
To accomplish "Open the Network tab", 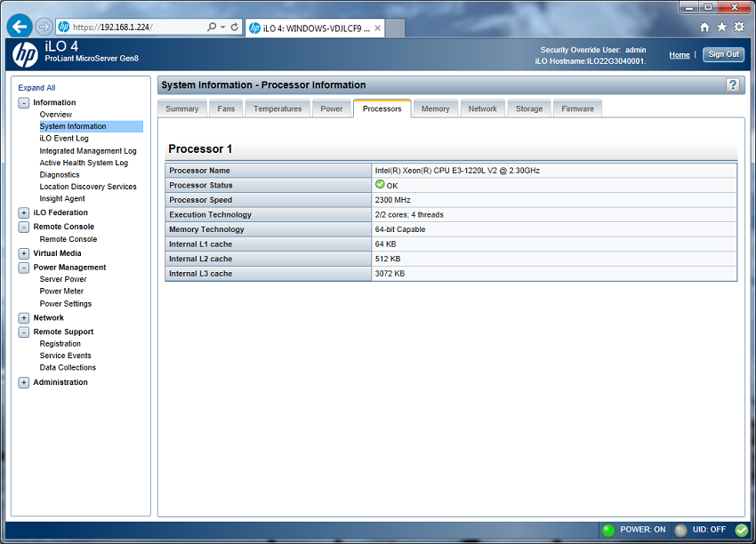I will (483, 109).
